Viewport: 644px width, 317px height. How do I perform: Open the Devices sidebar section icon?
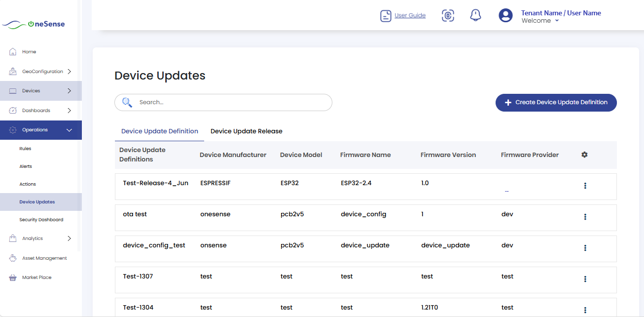[12, 90]
